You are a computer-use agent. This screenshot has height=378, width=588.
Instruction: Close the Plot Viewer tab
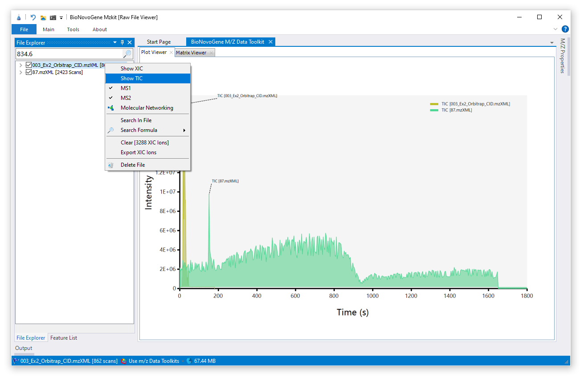pyautogui.click(x=171, y=53)
